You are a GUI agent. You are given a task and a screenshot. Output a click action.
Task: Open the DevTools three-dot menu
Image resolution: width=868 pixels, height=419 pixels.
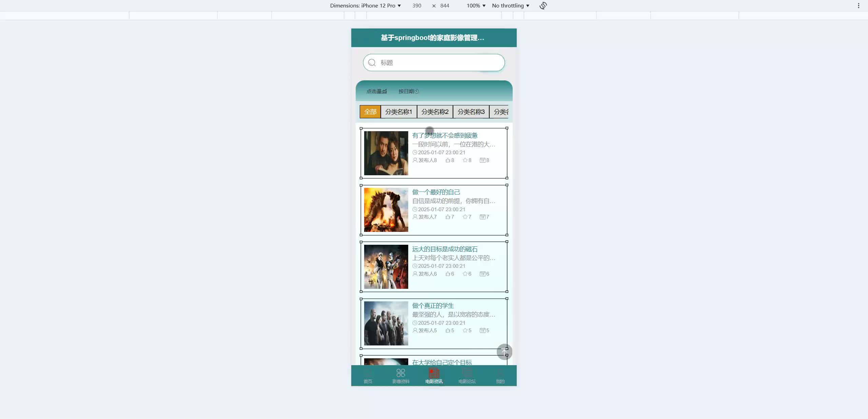coord(858,6)
